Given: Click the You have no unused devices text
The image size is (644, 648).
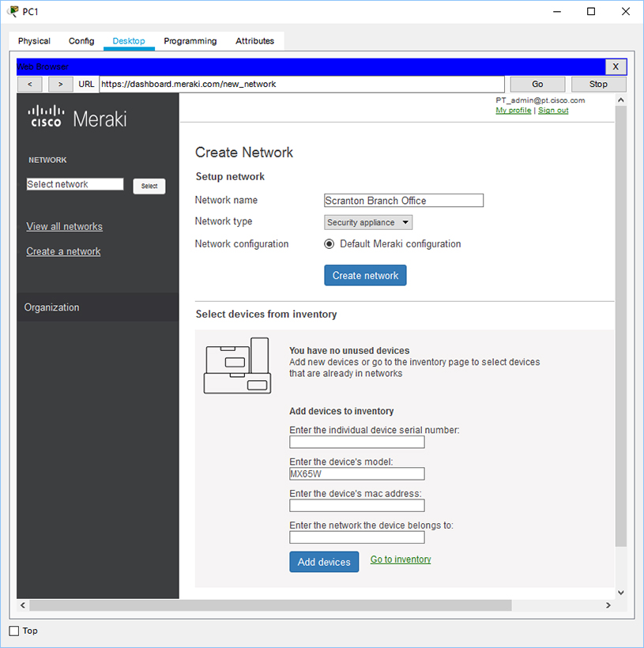Looking at the screenshot, I should 349,350.
